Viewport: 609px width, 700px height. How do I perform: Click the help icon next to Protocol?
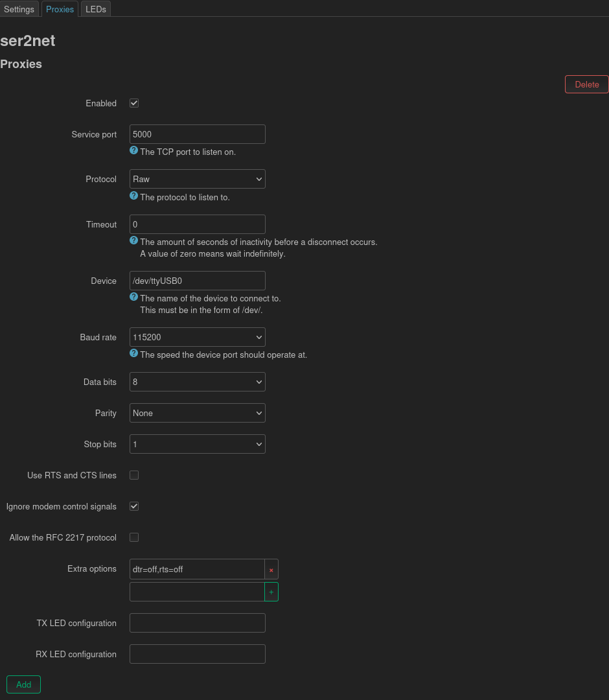(133, 195)
